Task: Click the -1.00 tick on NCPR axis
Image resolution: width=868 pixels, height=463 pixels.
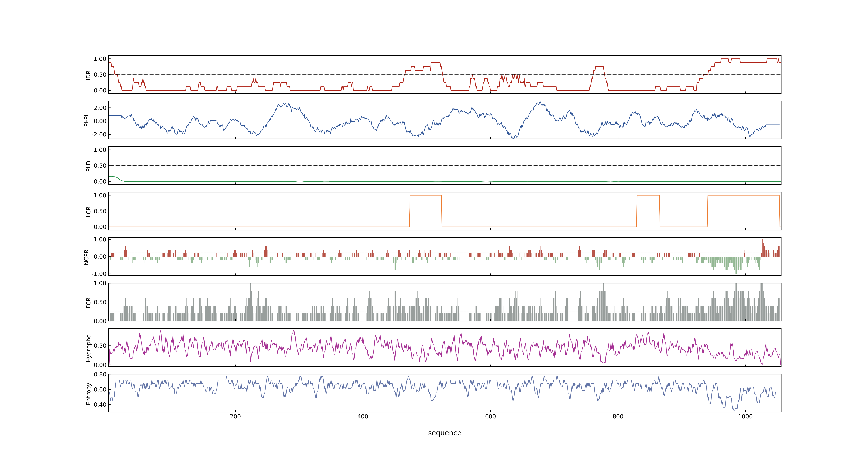Action: [99, 274]
